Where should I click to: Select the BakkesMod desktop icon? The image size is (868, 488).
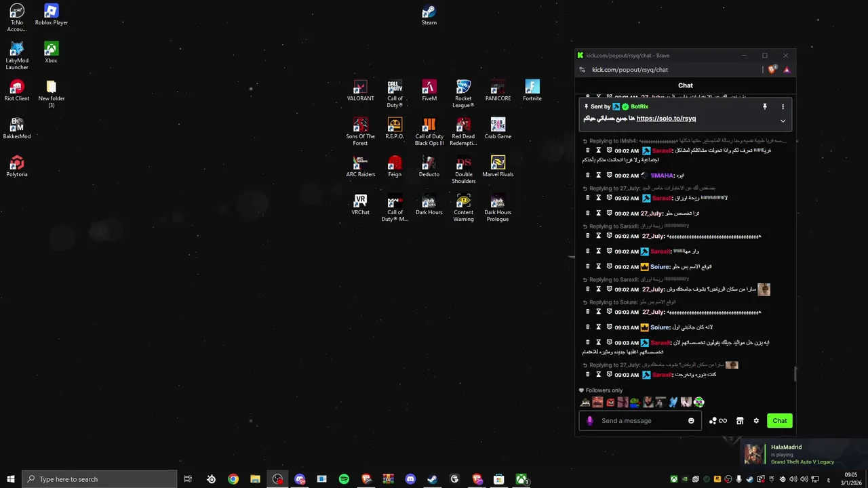coord(17,129)
